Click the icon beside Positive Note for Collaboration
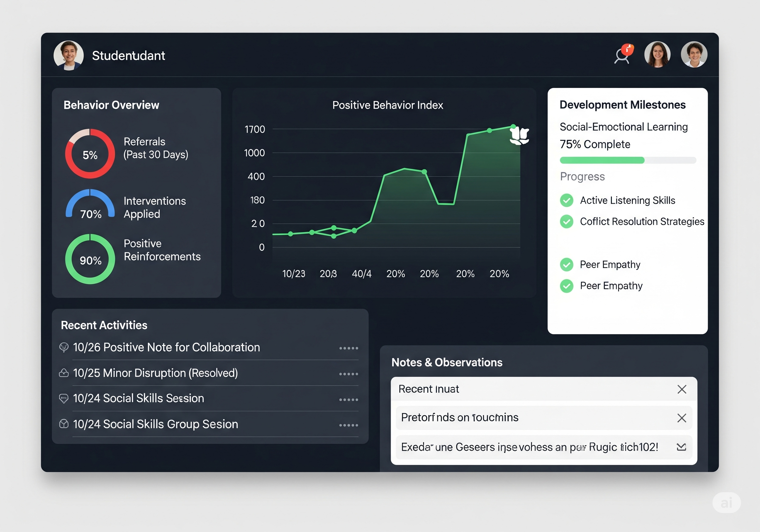The width and height of the screenshot is (760, 532). [64, 347]
